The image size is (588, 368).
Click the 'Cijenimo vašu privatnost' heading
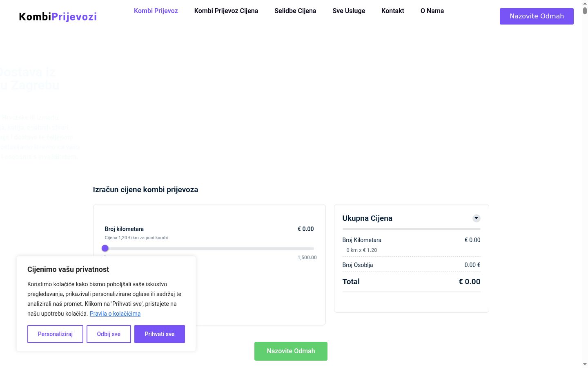pyautogui.click(x=68, y=269)
